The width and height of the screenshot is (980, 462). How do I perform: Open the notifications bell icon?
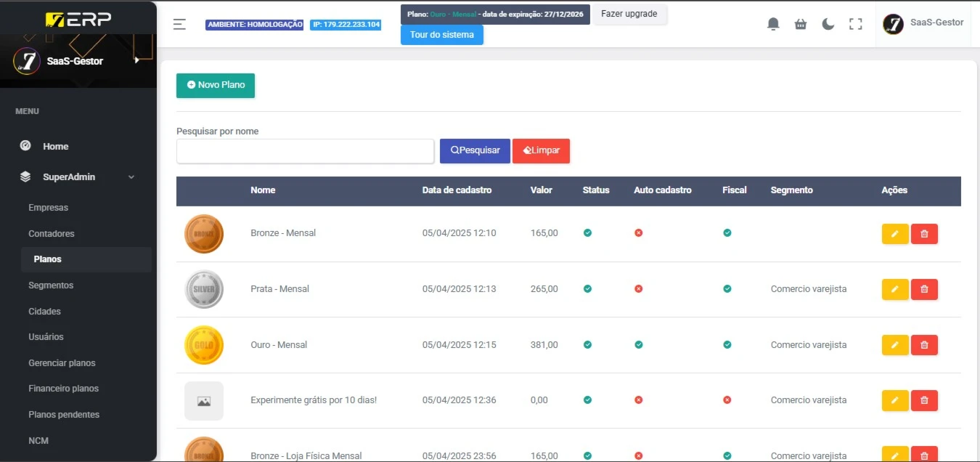pyautogui.click(x=773, y=24)
